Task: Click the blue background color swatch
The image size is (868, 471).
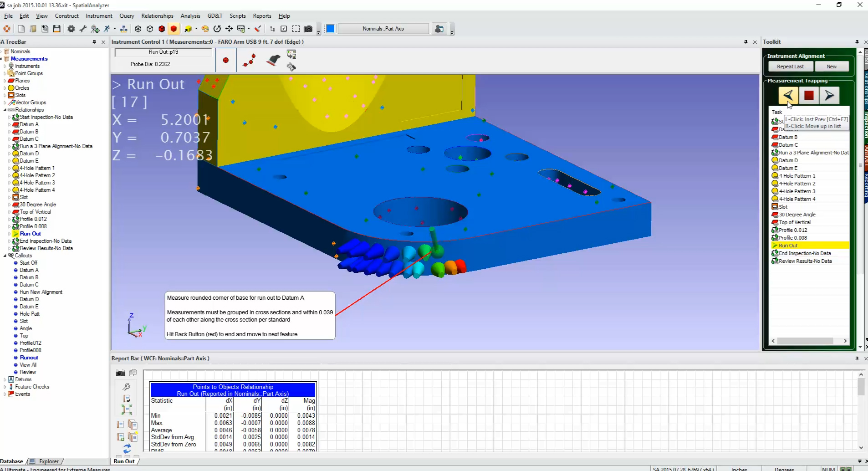Action: [x=330, y=29]
